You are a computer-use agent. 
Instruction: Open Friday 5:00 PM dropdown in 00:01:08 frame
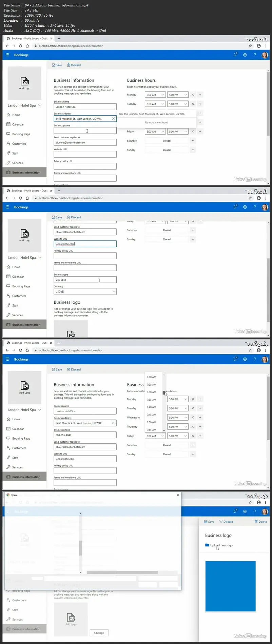(178, 132)
